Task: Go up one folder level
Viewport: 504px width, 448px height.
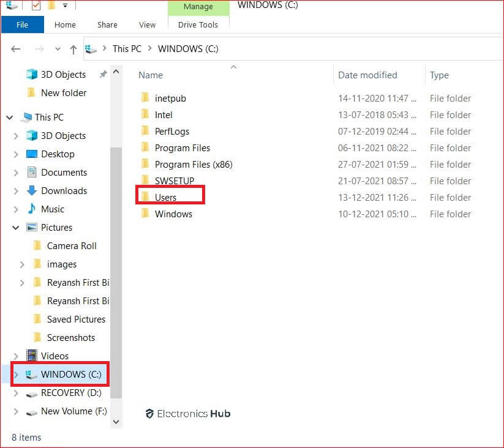Action: pyautogui.click(x=73, y=50)
